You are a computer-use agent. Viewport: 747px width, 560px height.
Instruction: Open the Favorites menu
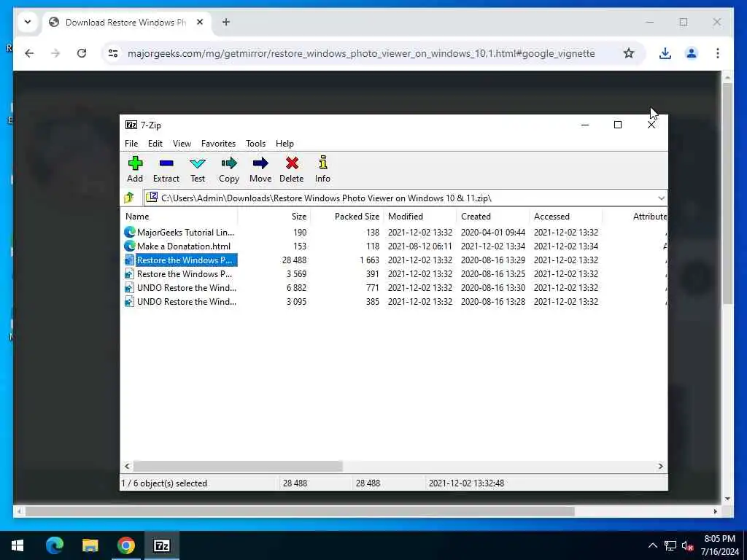218,144
